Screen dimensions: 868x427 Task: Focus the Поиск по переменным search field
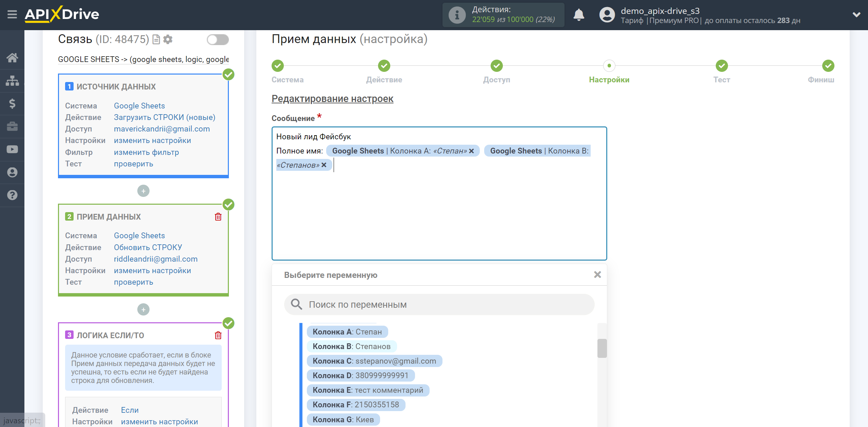coord(439,304)
